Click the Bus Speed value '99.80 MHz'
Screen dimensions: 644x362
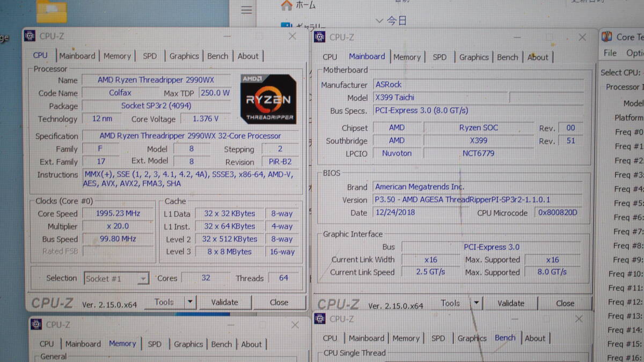pos(118,239)
